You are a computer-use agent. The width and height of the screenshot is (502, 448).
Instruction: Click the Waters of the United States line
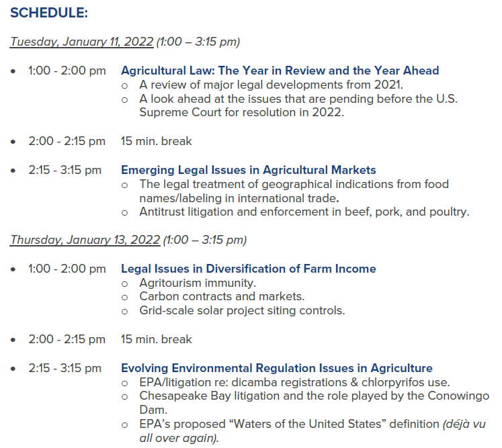tap(312, 431)
